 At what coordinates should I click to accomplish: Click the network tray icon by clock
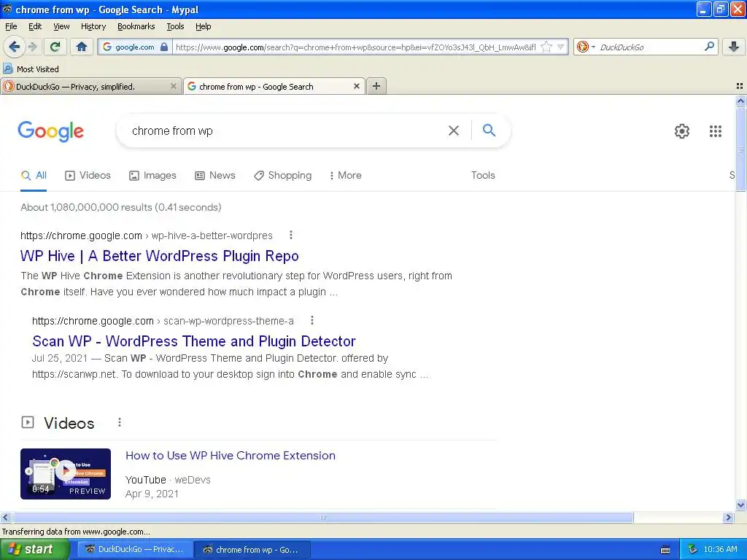tap(693, 550)
